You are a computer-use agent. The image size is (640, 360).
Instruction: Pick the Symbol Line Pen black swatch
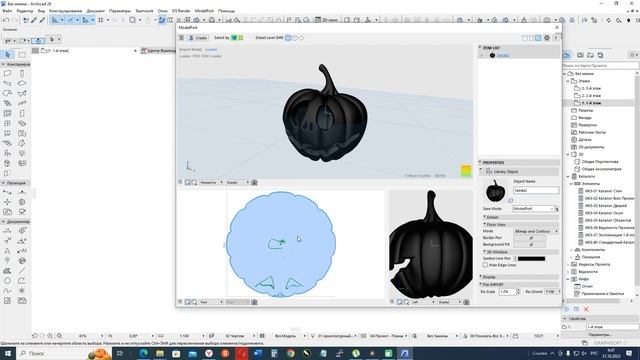click(531, 259)
